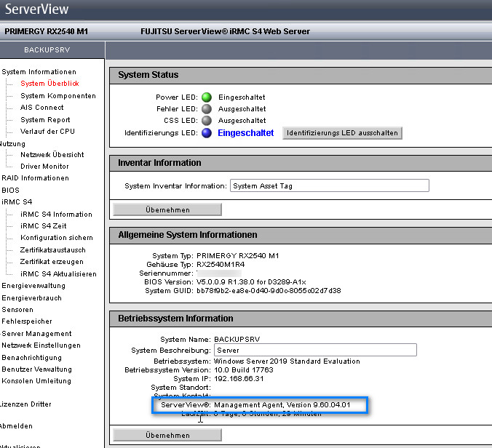
Task: Open the System Report entry
Action: (45, 120)
